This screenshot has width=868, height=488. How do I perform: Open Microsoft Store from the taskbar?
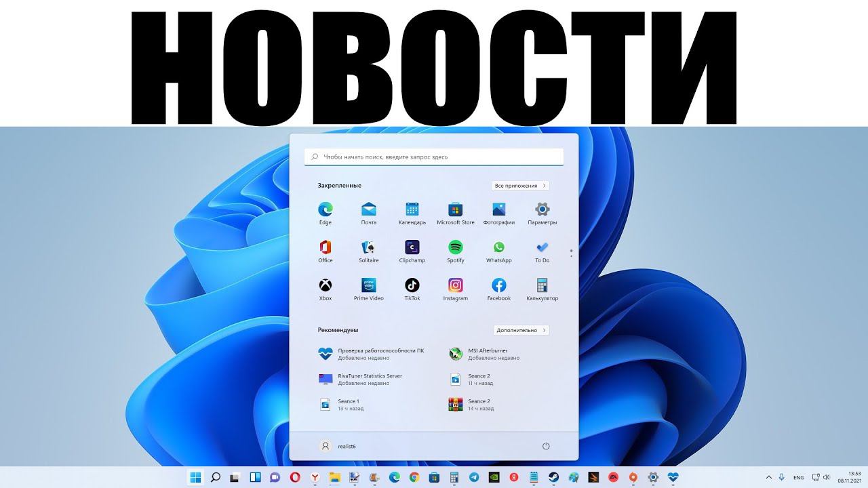(x=435, y=477)
